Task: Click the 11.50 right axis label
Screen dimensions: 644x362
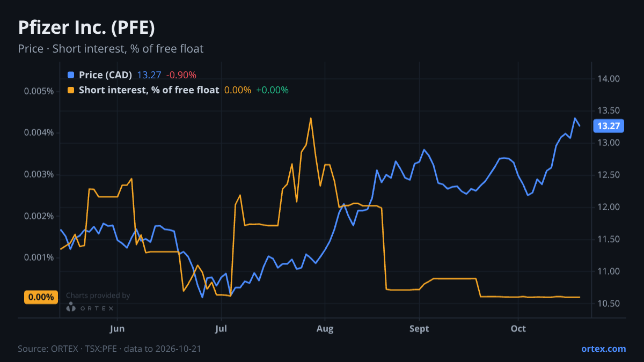Action: click(x=608, y=240)
